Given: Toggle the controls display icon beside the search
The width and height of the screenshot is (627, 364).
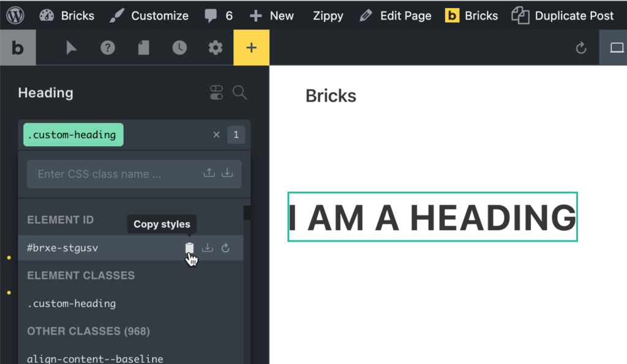Looking at the screenshot, I should (x=216, y=92).
